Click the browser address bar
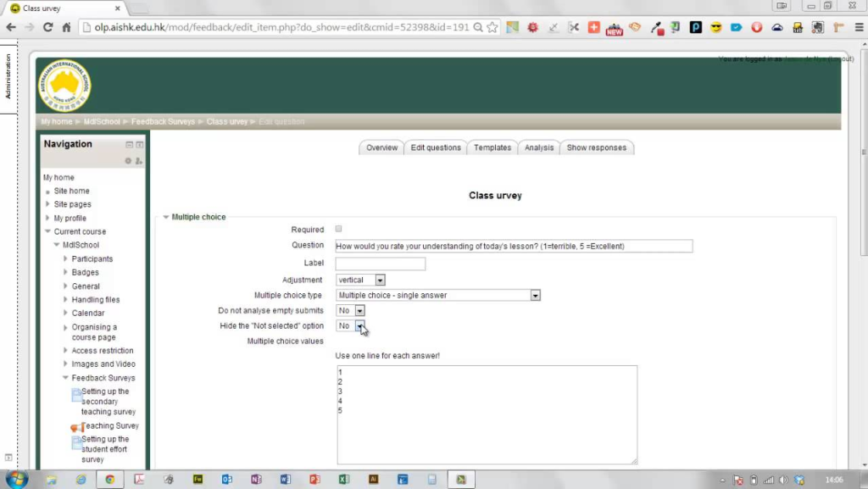Viewport: 868px width, 489px height. coord(282,27)
